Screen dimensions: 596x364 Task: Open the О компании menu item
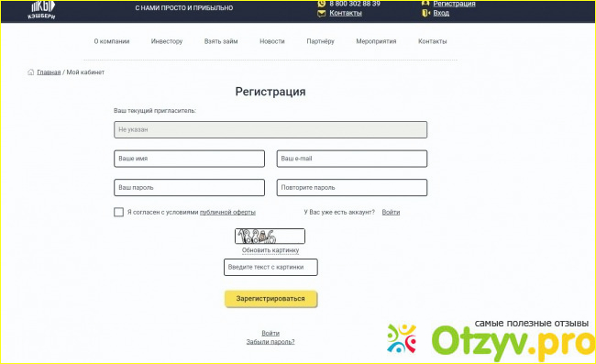[112, 41]
